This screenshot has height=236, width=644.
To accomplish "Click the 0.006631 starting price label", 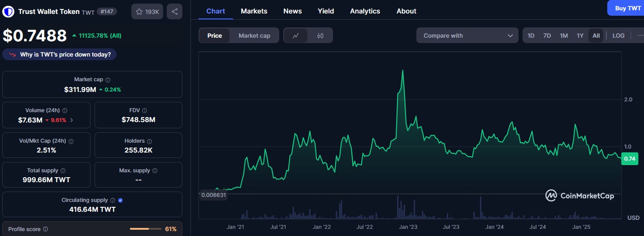I will [214, 195].
